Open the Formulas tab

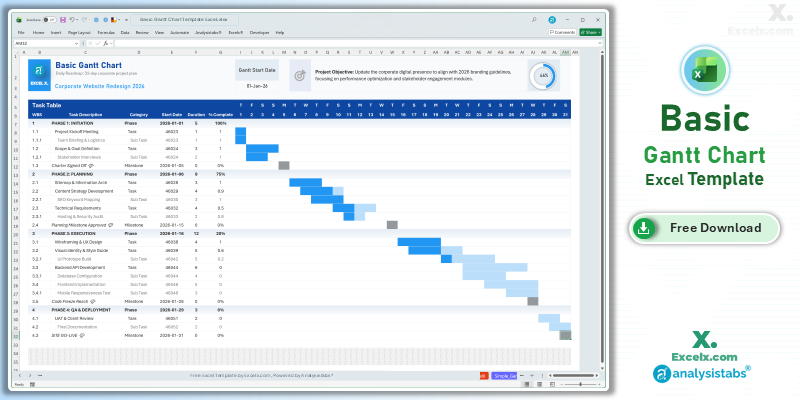pyautogui.click(x=106, y=32)
